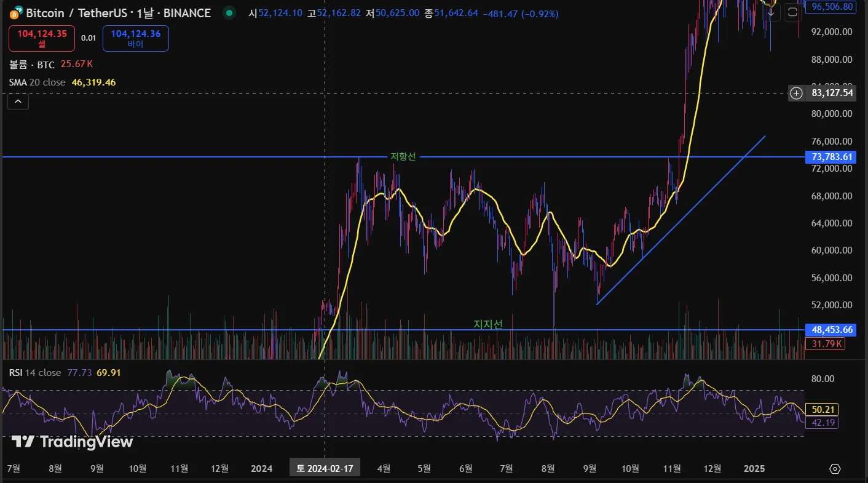Click the low price value 50,625.00

397,13
